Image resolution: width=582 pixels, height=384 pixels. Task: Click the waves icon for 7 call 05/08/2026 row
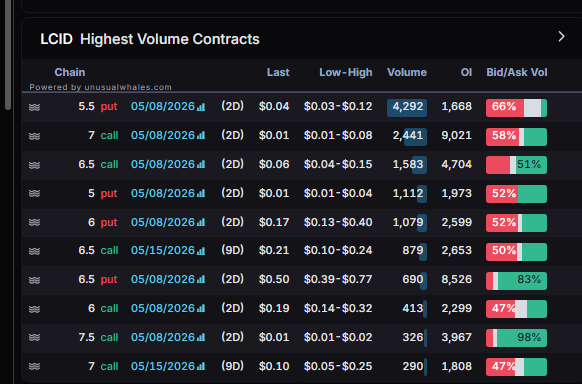(x=34, y=136)
